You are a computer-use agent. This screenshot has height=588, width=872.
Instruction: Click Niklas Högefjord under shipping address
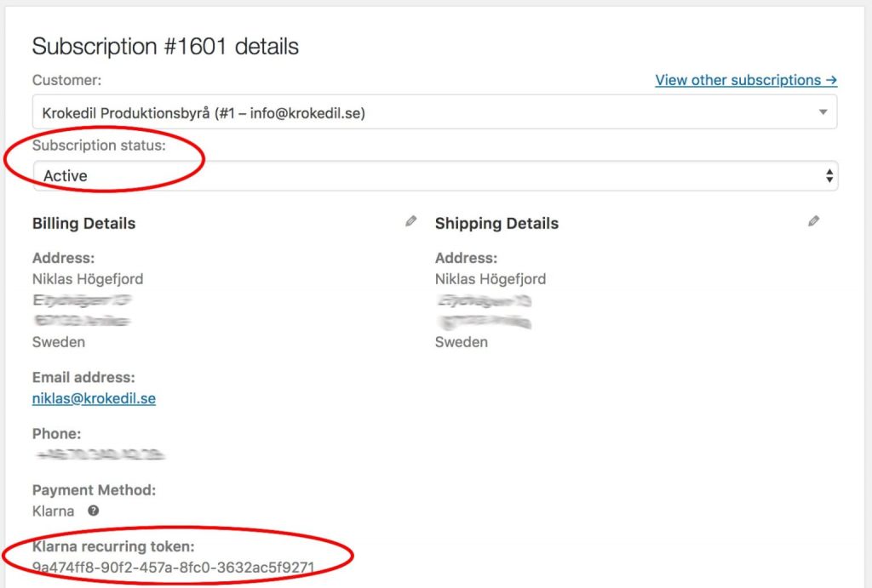coord(490,279)
